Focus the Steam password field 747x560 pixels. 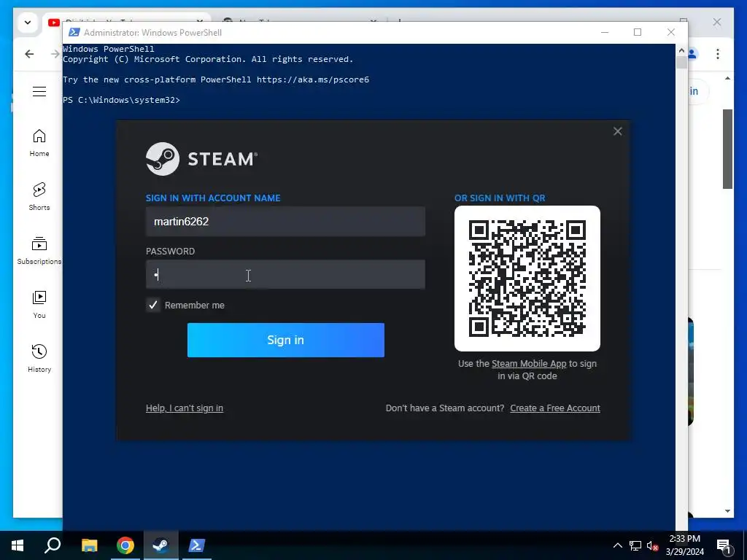pyautogui.click(x=285, y=274)
